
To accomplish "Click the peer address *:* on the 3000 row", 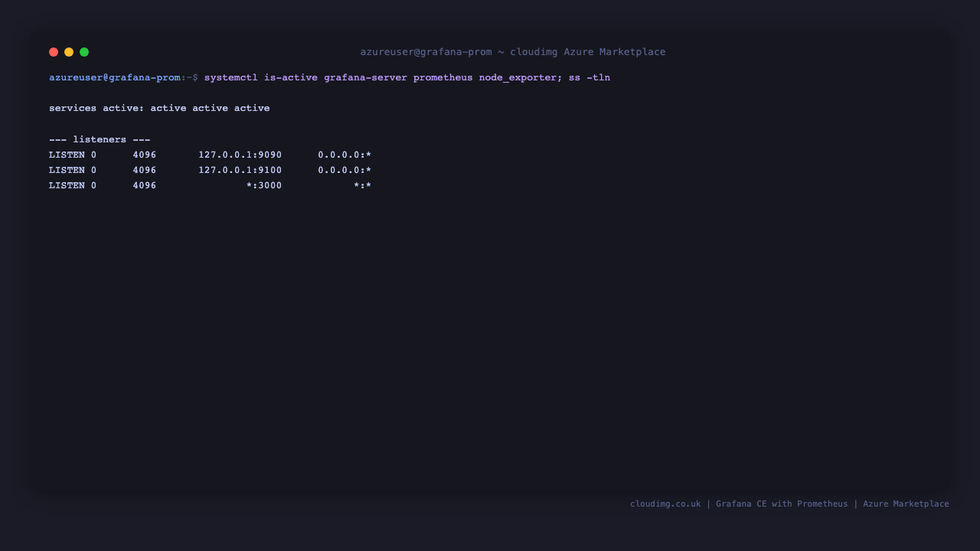I will coord(363,185).
